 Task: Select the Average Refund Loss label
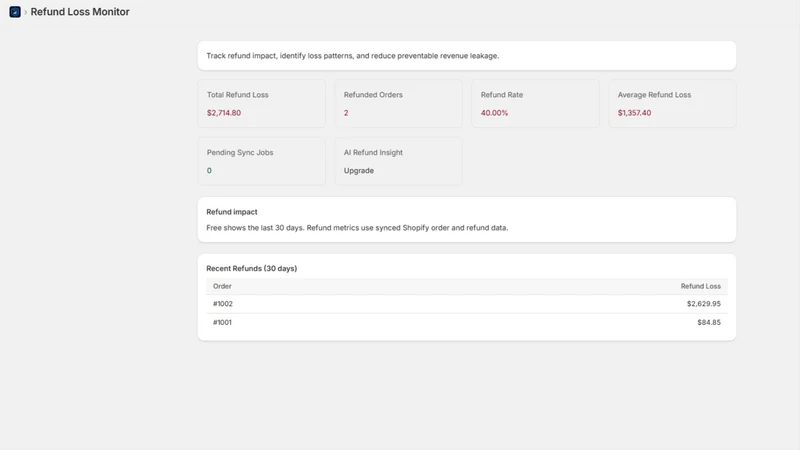654,95
